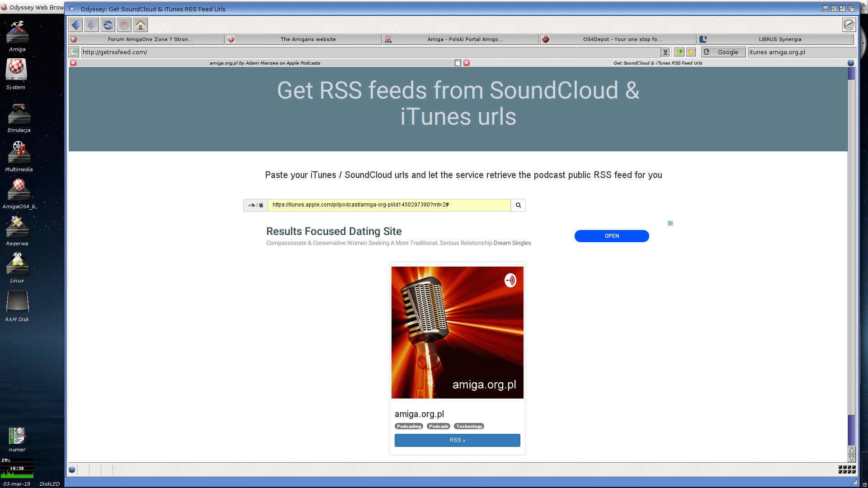Click the Podcasting tag

409,426
